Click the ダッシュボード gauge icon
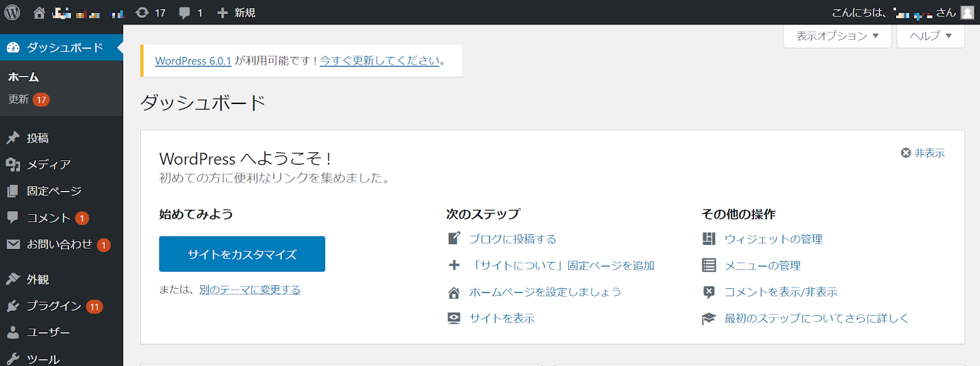This screenshot has height=366, width=980. [13, 48]
